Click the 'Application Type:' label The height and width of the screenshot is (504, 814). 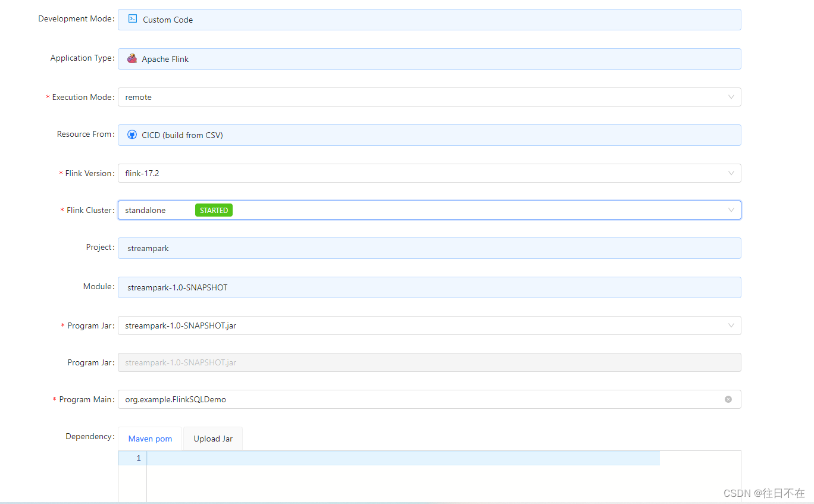pyautogui.click(x=83, y=58)
